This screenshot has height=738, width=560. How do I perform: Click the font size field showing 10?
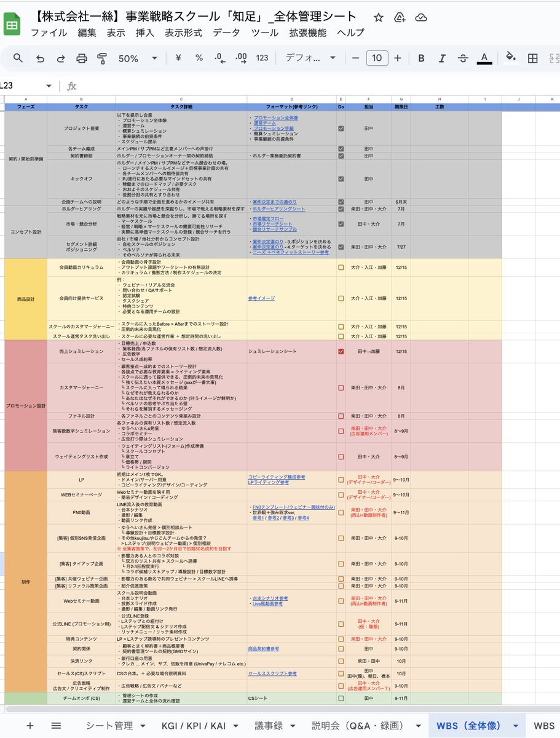click(377, 58)
